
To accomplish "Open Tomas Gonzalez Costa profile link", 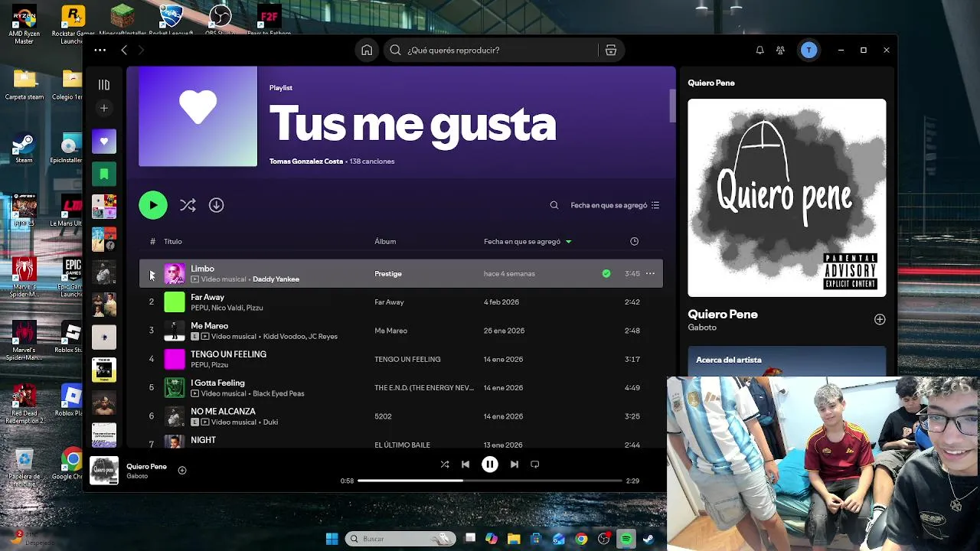I will [305, 161].
